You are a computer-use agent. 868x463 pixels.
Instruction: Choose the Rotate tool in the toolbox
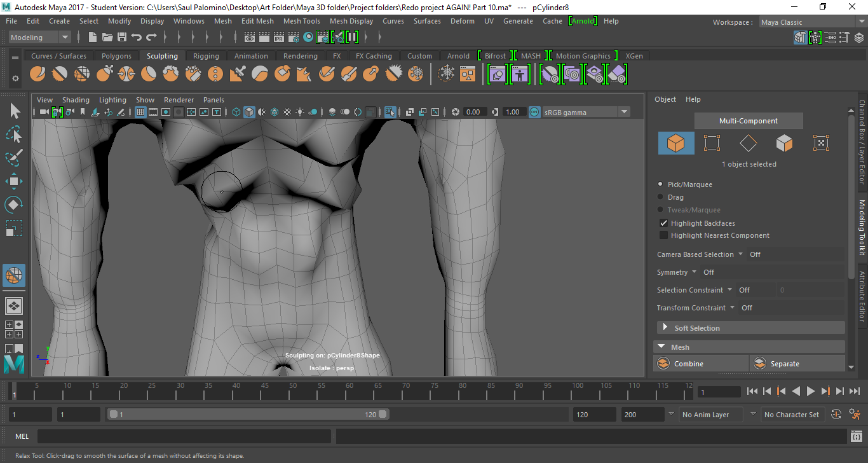pos(14,205)
